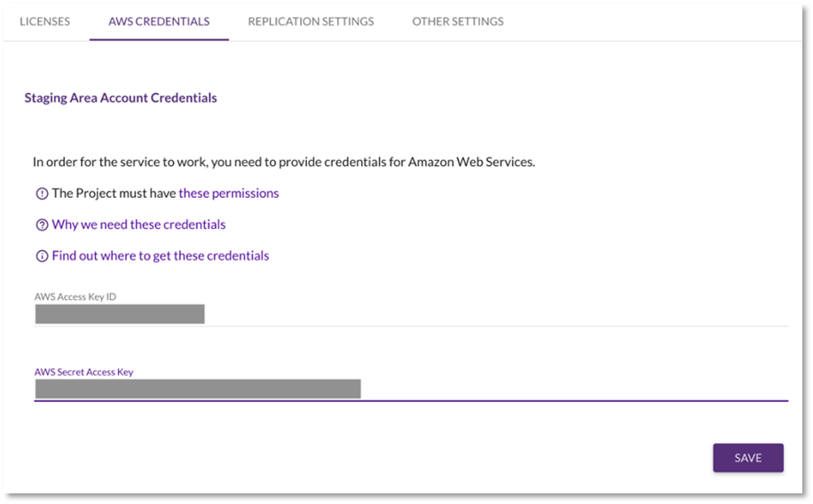Save the AWS credentials with SAVE button

[x=748, y=458]
